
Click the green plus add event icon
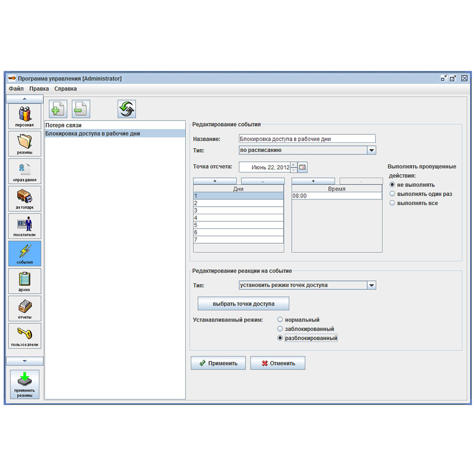(58, 109)
